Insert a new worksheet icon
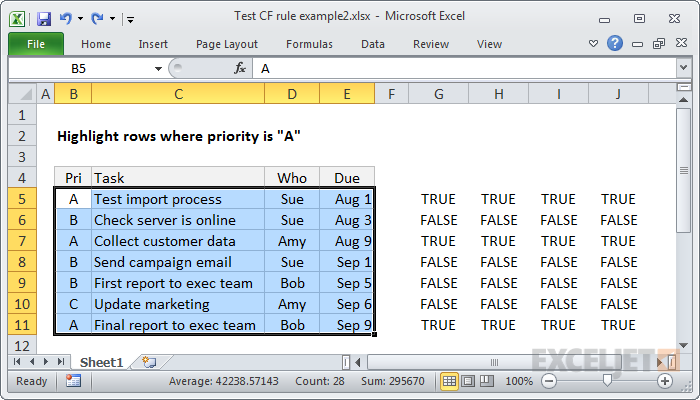 click(149, 362)
